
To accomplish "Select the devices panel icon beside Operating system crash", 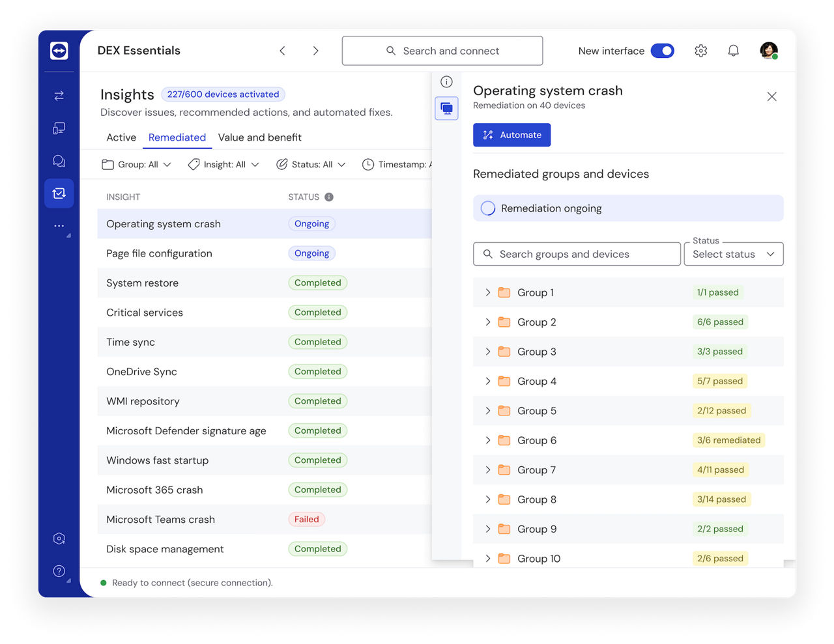I will 446,108.
